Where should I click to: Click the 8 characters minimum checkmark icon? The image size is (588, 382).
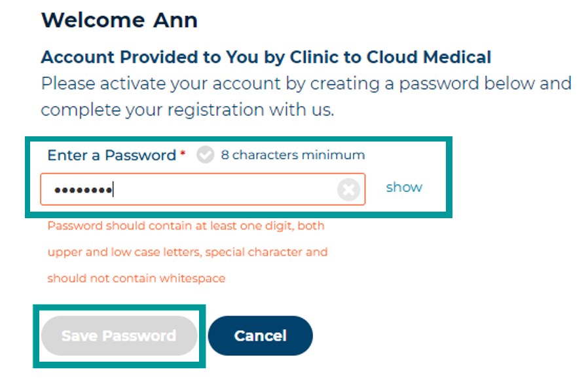coord(205,155)
